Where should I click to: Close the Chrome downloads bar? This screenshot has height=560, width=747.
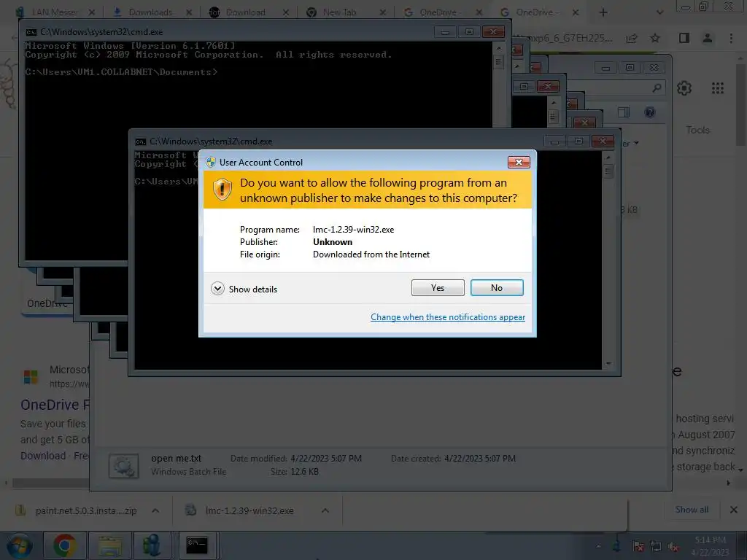coord(734,510)
